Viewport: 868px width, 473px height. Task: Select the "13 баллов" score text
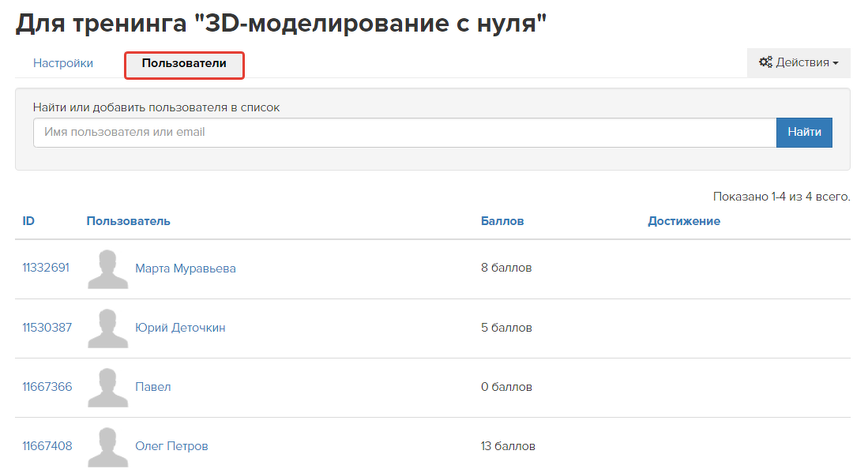click(x=508, y=446)
